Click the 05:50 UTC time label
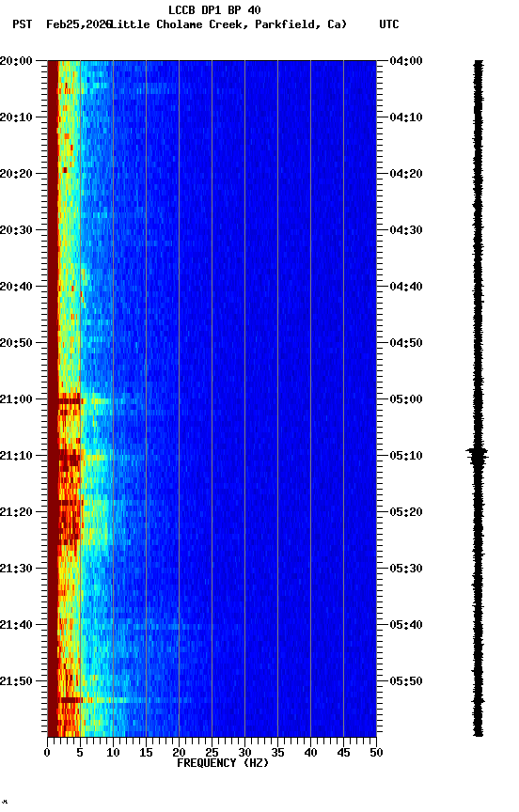Screen dimensions: 519x812 (406, 681)
